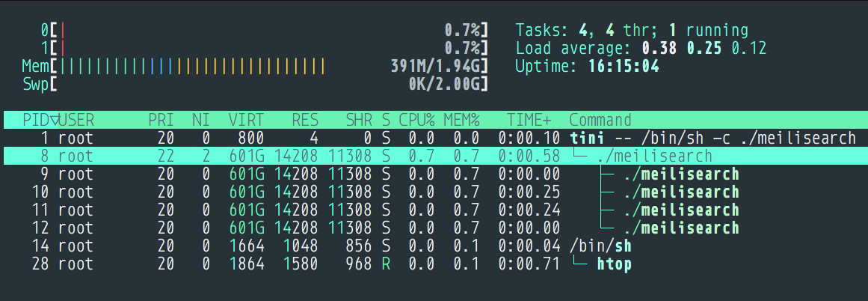This screenshot has height=301, width=868.
Task: Click load average value 0.38
Action: [x=659, y=48]
